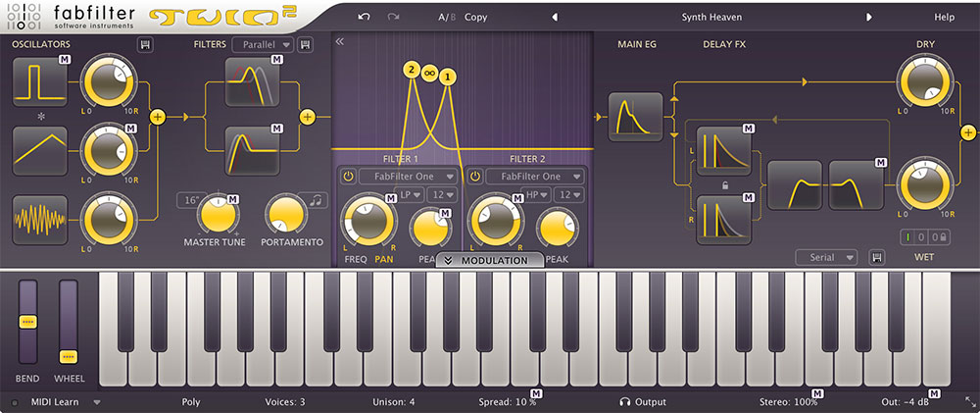
Task: Open the Parallel filter routing dropdown
Action: pos(263,44)
